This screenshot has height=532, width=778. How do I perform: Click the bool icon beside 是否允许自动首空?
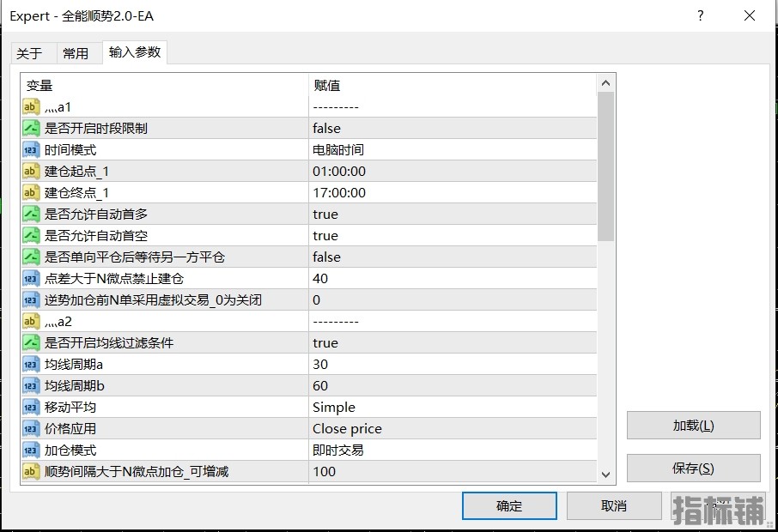pos(31,235)
